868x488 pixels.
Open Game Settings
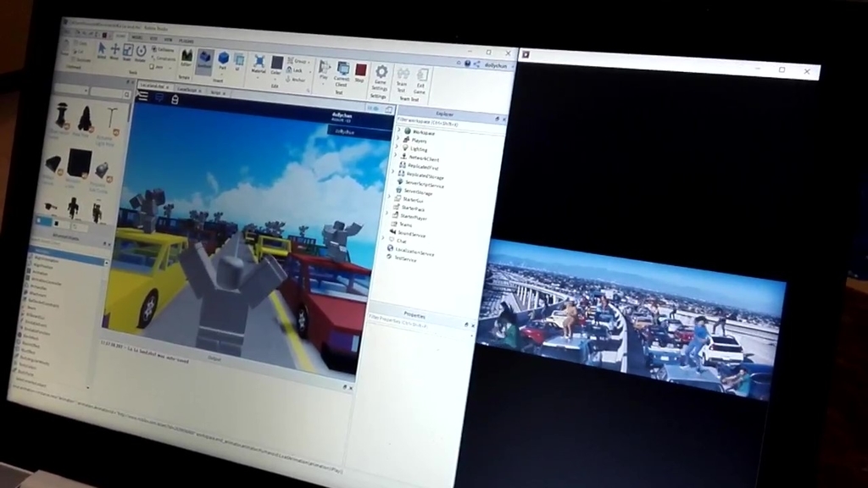tap(381, 77)
